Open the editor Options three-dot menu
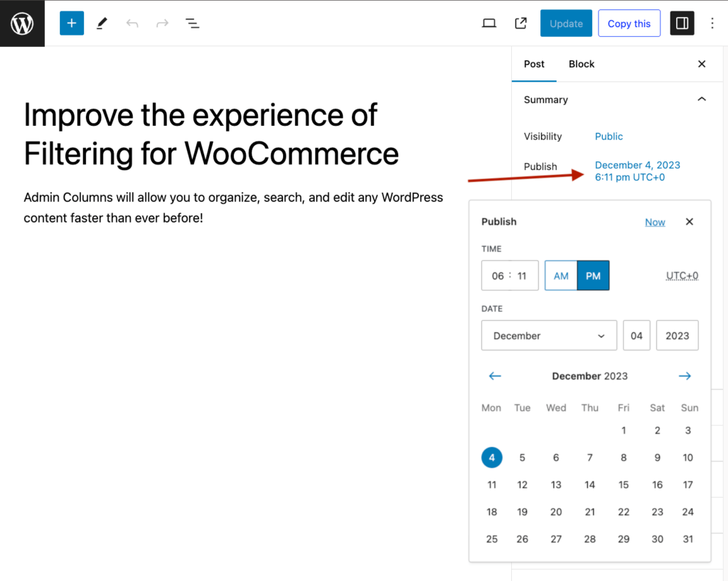728x581 pixels. tap(712, 23)
